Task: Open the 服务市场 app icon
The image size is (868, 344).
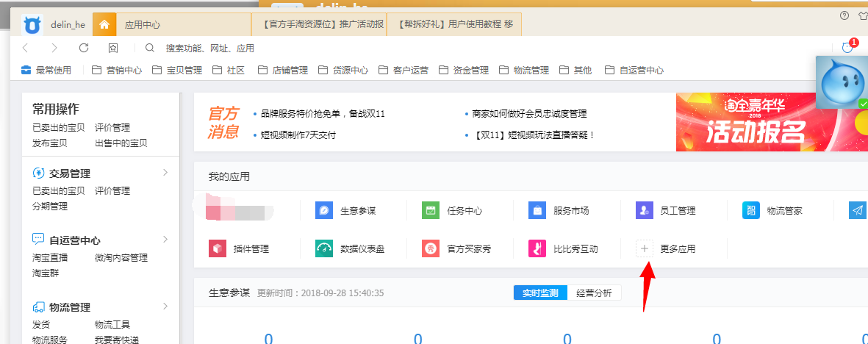Action: (x=537, y=210)
